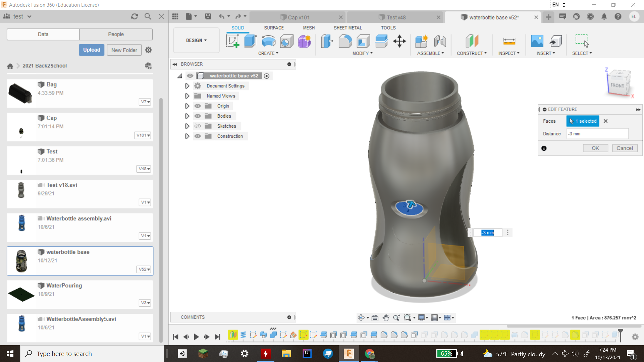Confirm the feature edit with OK
The image size is (644, 362).
click(x=595, y=148)
